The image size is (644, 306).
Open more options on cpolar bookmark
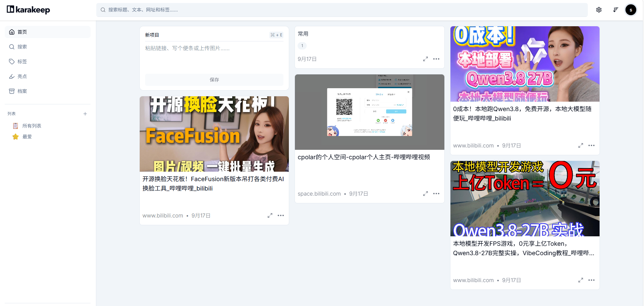click(x=436, y=194)
